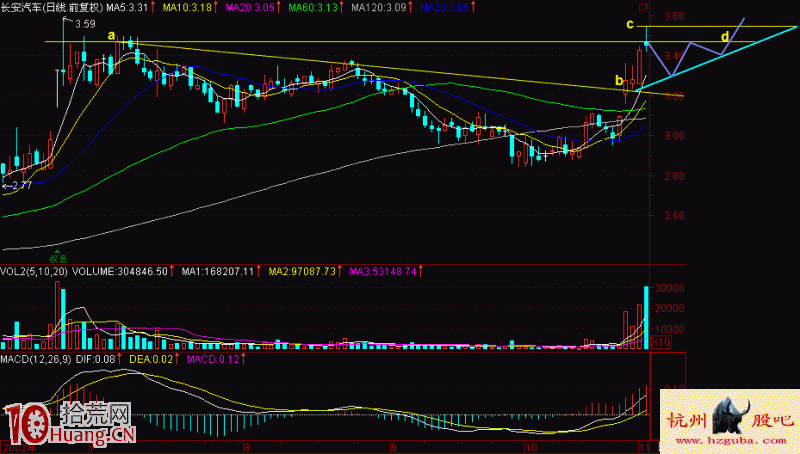This screenshot has width=800, height=454.
Task: Click the tall cyan candlestick labeled 3.59
Action: click(x=63, y=51)
